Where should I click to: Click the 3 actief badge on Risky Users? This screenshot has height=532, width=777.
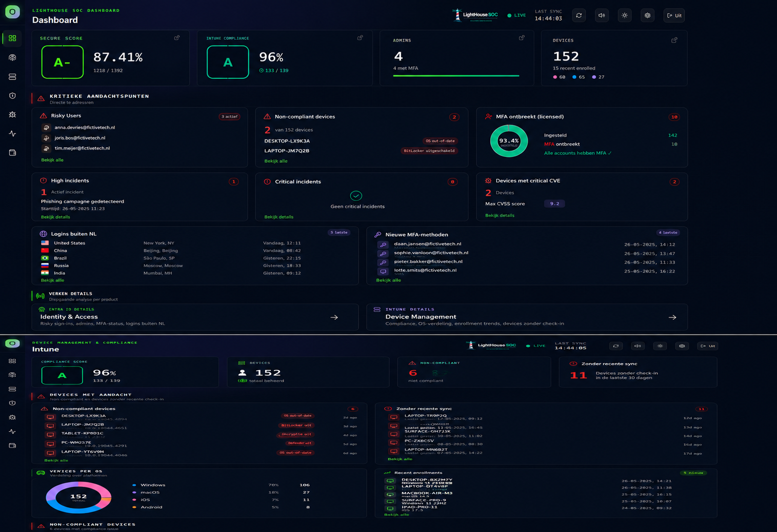229,116
